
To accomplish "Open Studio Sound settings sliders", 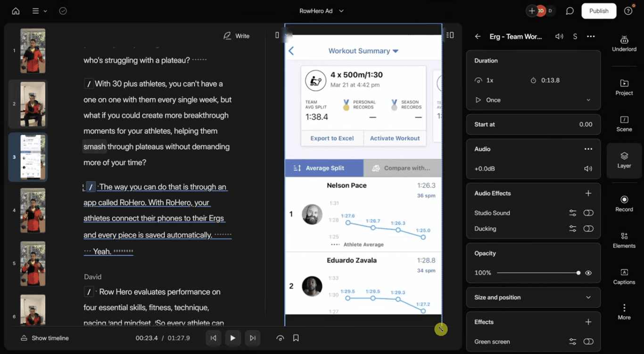I will 573,213.
